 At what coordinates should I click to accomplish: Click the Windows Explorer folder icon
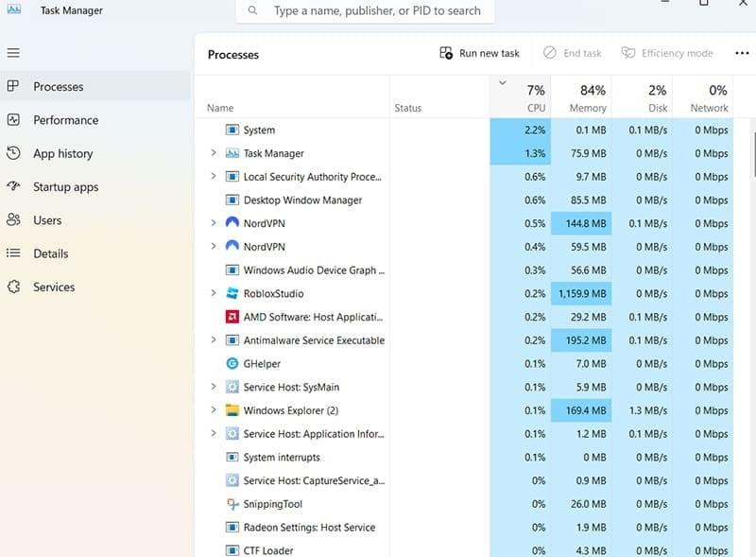pos(232,410)
